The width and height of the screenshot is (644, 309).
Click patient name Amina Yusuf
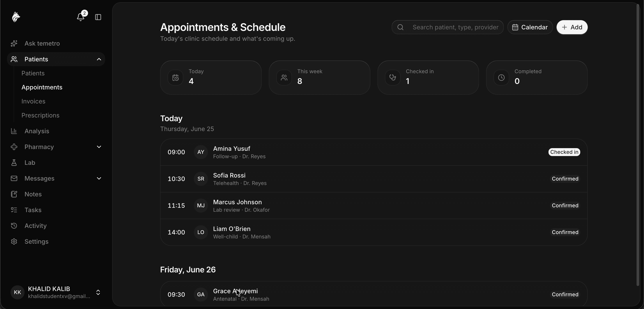tap(232, 148)
